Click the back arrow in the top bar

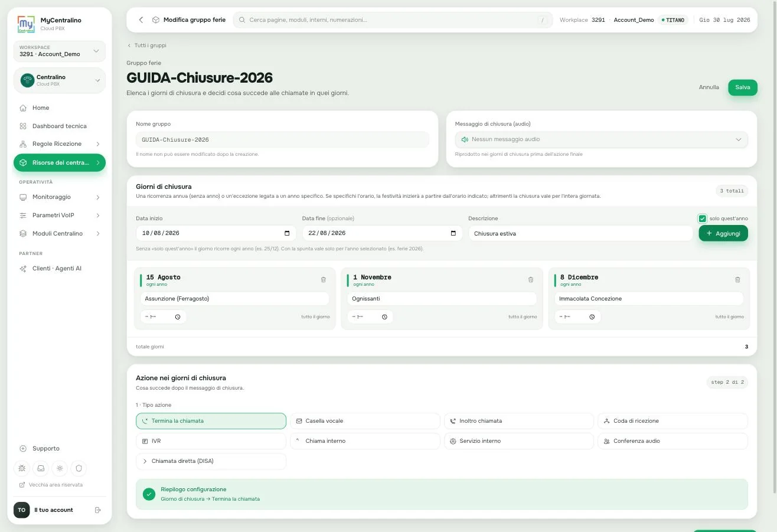(141, 20)
